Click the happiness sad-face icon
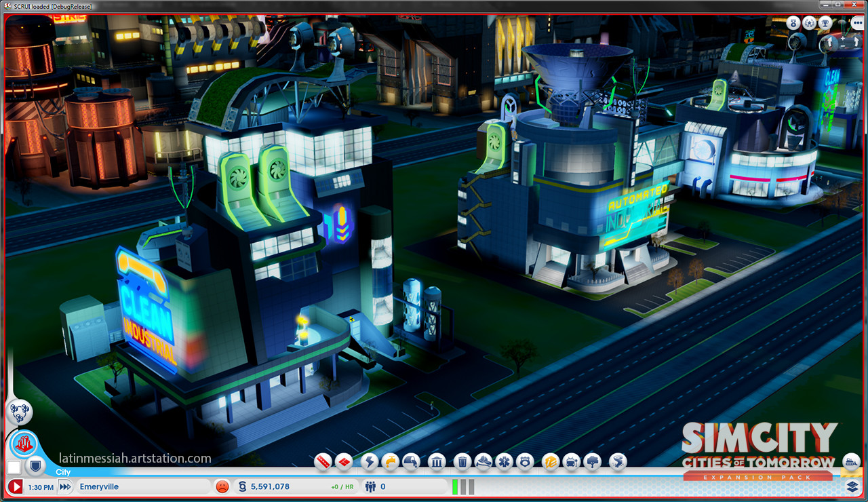The height and width of the screenshot is (502, 868). pyautogui.click(x=222, y=486)
